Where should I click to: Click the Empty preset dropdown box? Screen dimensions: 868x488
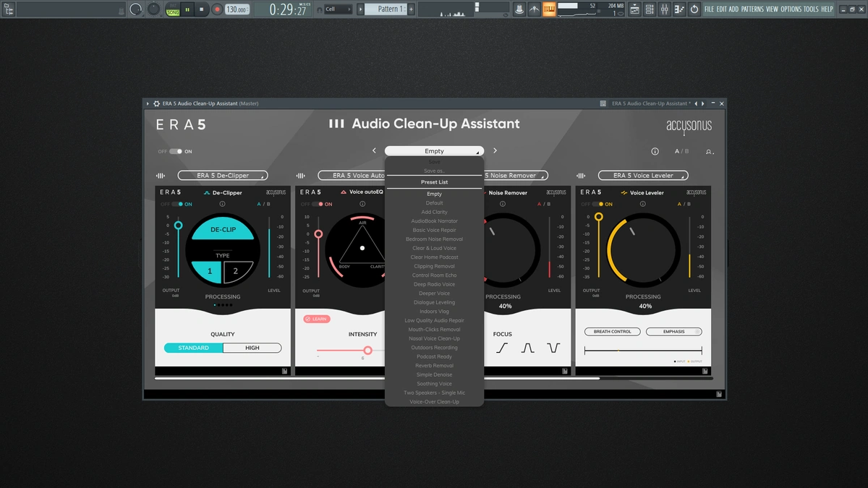[x=434, y=151]
